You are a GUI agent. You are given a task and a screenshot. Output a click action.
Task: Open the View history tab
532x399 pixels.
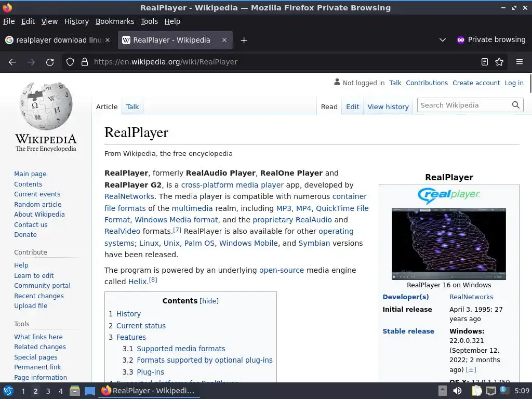[388, 107]
